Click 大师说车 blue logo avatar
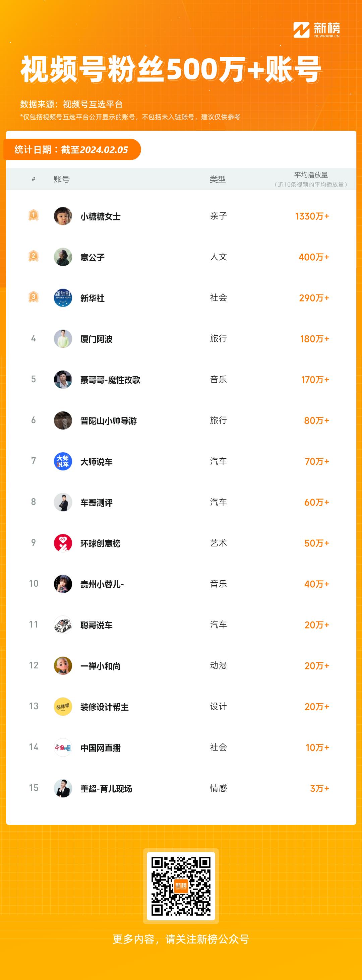The width and height of the screenshot is (362, 980). 63,461
